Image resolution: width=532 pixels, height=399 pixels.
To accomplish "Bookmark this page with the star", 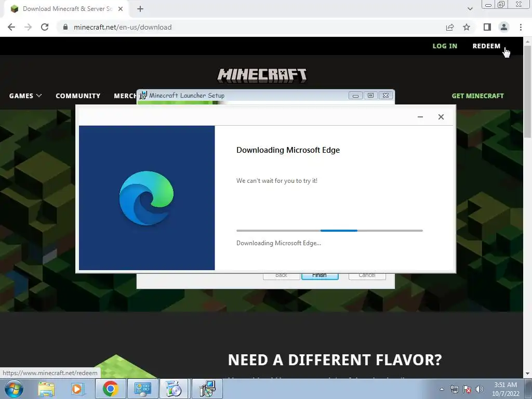I will pos(467,27).
